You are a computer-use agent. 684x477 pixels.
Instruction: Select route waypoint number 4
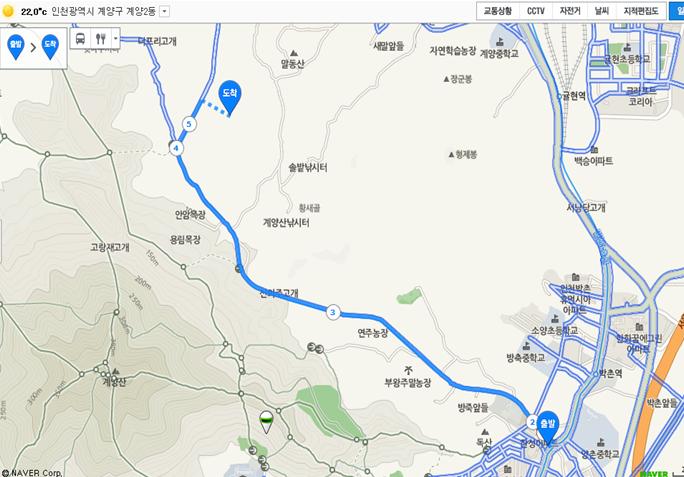pos(176,148)
